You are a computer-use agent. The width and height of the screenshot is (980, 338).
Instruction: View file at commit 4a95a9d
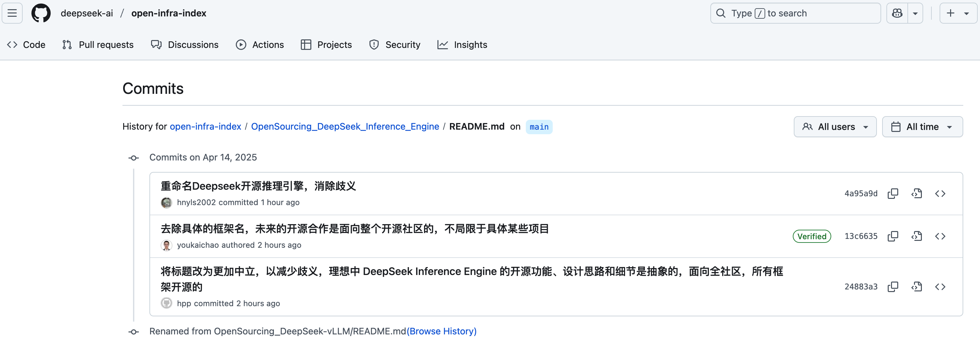click(917, 194)
